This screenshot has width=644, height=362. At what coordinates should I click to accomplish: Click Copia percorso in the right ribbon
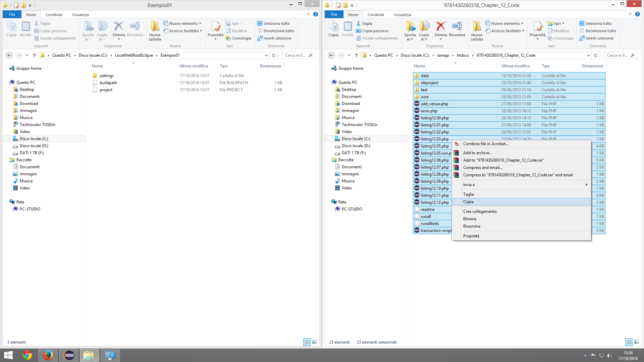375,31
